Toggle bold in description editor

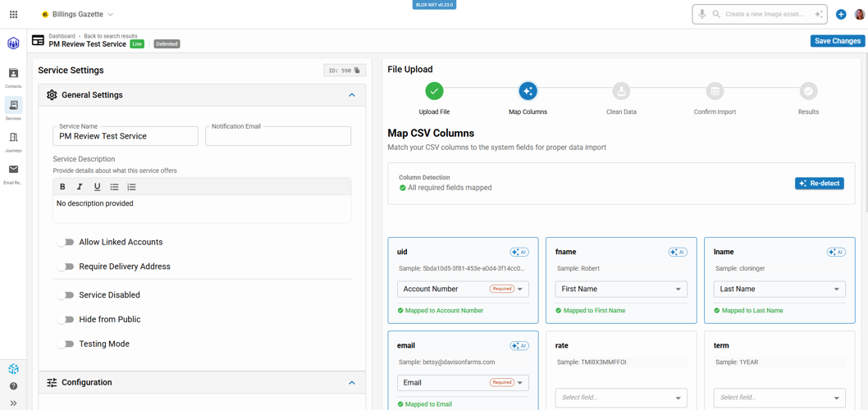click(x=62, y=187)
